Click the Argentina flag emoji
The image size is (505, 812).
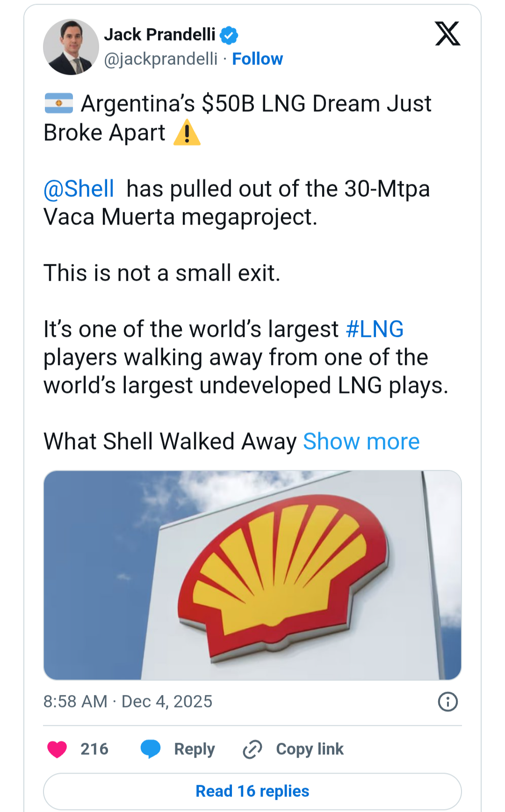pos(59,103)
